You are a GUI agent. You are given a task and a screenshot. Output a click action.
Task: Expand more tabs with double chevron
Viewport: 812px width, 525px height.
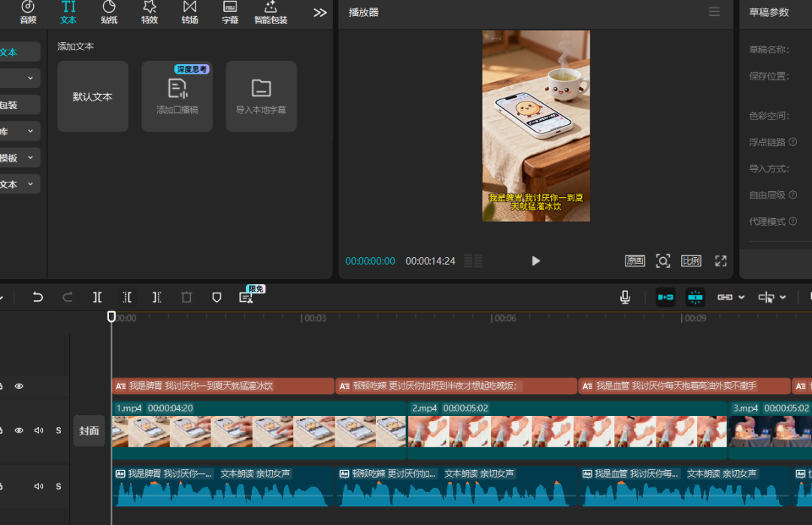tap(320, 13)
